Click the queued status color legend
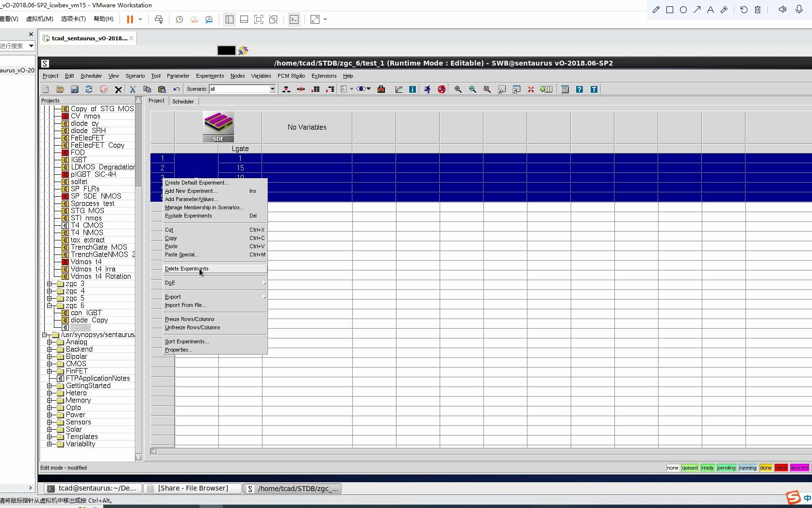Viewport: 812px width, 508px height. (x=690, y=468)
